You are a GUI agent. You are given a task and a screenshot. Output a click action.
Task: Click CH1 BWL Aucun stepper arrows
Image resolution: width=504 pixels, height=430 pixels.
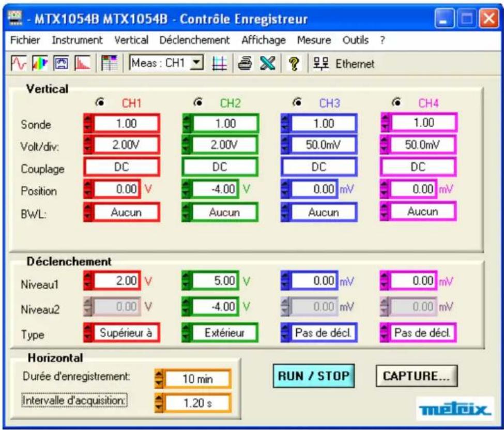[x=88, y=212]
